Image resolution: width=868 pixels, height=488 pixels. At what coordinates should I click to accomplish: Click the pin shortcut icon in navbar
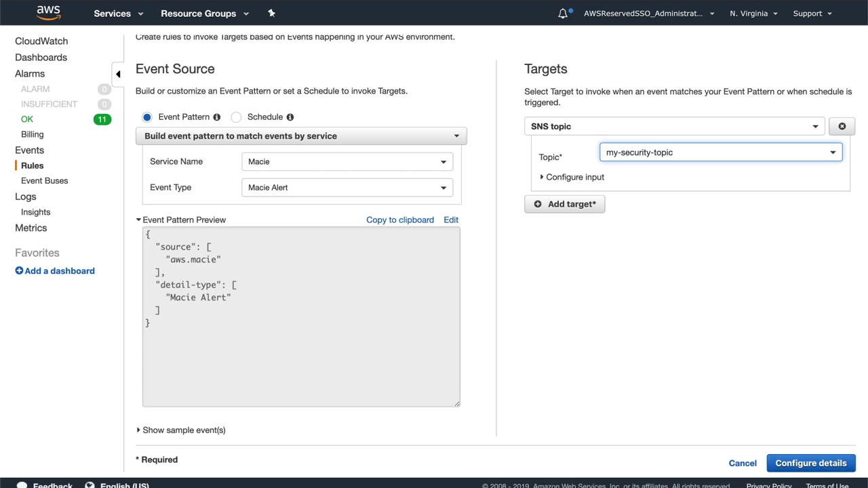click(x=272, y=13)
